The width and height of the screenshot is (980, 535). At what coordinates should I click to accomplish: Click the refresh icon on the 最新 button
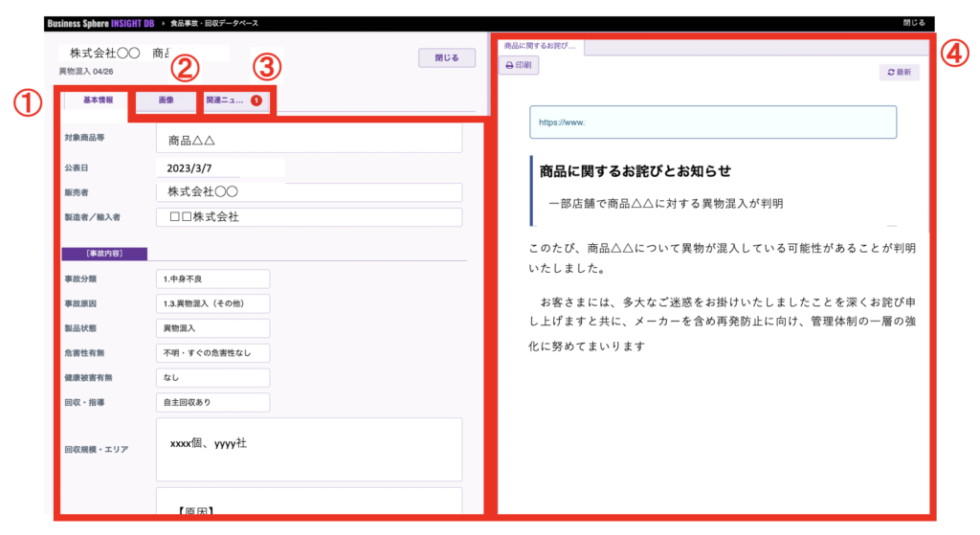891,73
